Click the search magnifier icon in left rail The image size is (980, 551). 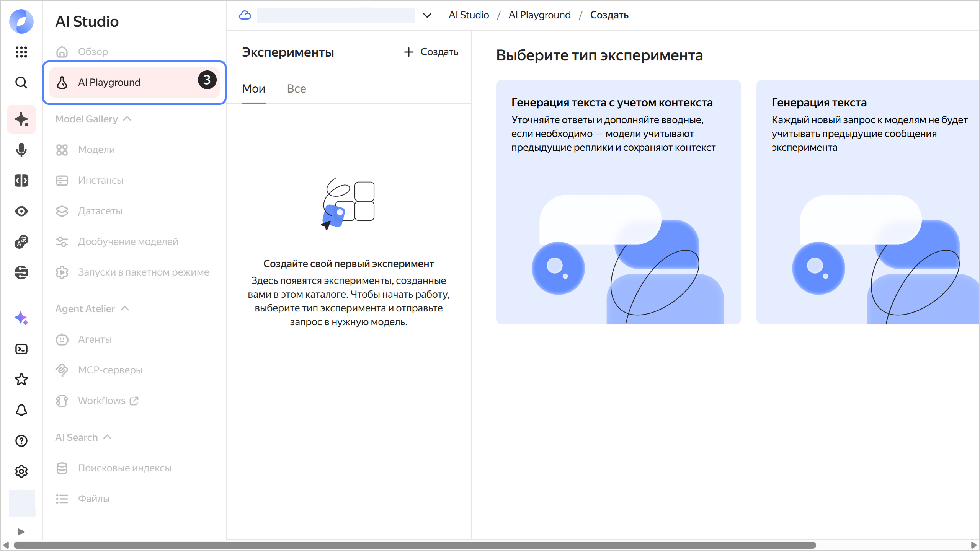coord(21,83)
